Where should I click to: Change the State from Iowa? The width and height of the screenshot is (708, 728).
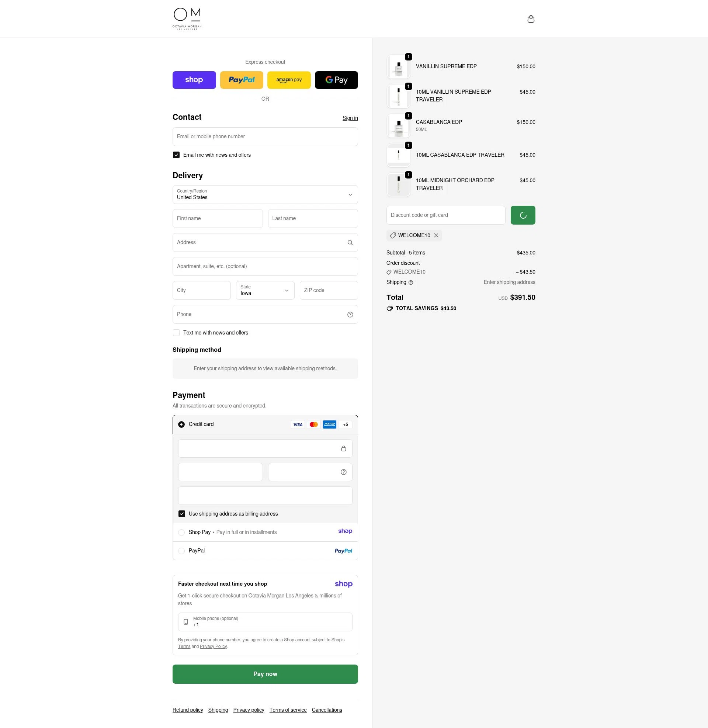(x=265, y=290)
